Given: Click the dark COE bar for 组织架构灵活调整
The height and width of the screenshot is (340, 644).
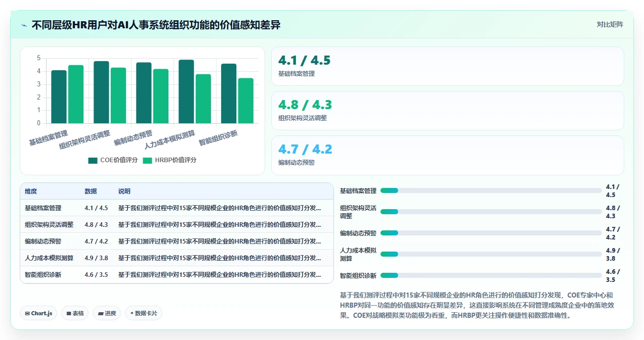Looking at the screenshot, I should (x=101, y=92).
